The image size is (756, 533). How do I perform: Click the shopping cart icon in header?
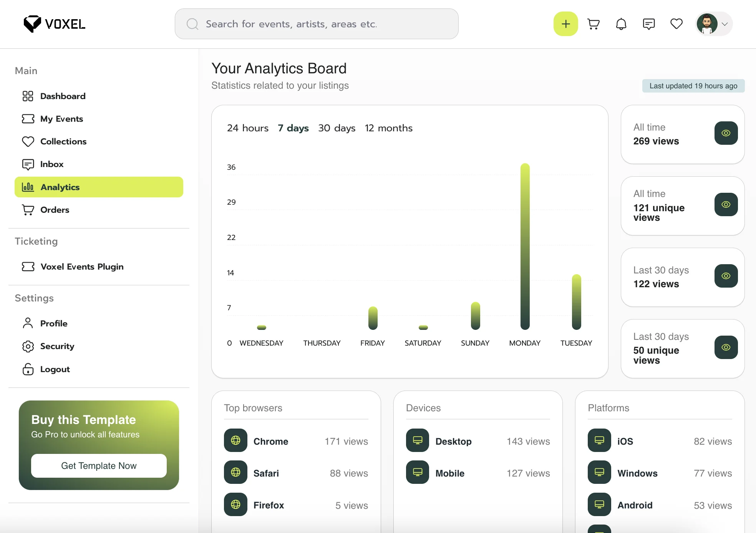(x=594, y=24)
